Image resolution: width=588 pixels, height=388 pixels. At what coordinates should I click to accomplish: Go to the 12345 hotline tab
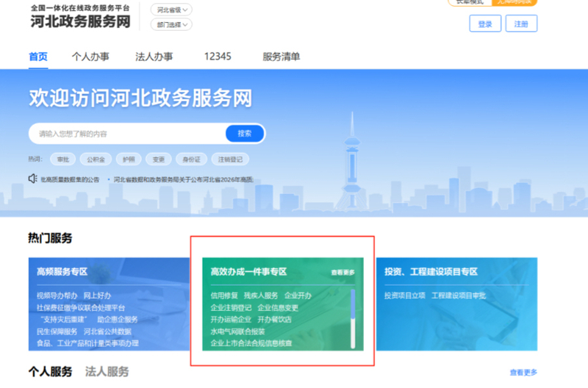tap(217, 57)
